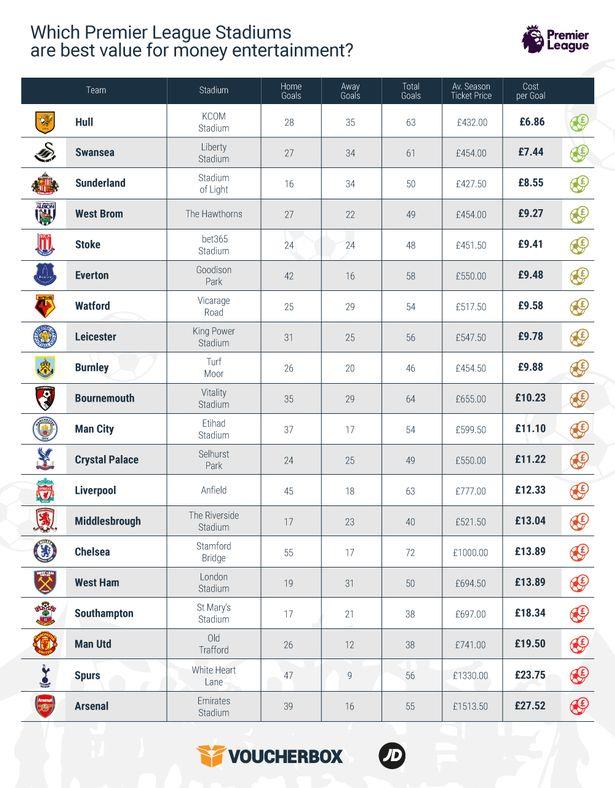Image resolution: width=615 pixels, height=788 pixels.
Task: Click the Av. Season Ticket Price header
Action: pyautogui.click(x=471, y=91)
